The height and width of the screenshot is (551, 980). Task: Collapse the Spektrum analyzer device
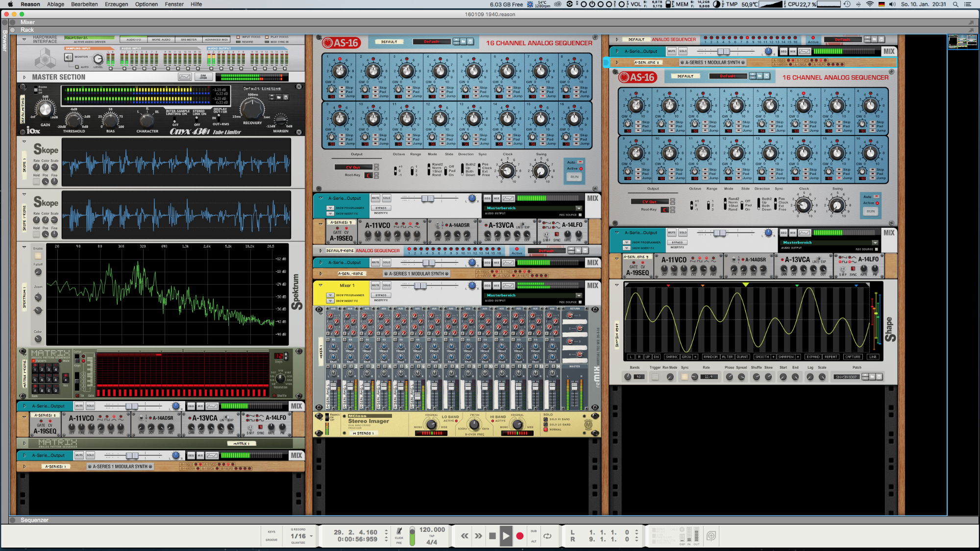(x=24, y=247)
